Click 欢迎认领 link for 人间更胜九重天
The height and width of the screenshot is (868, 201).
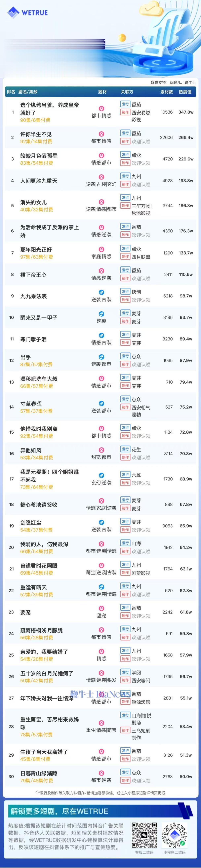(141, 185)
